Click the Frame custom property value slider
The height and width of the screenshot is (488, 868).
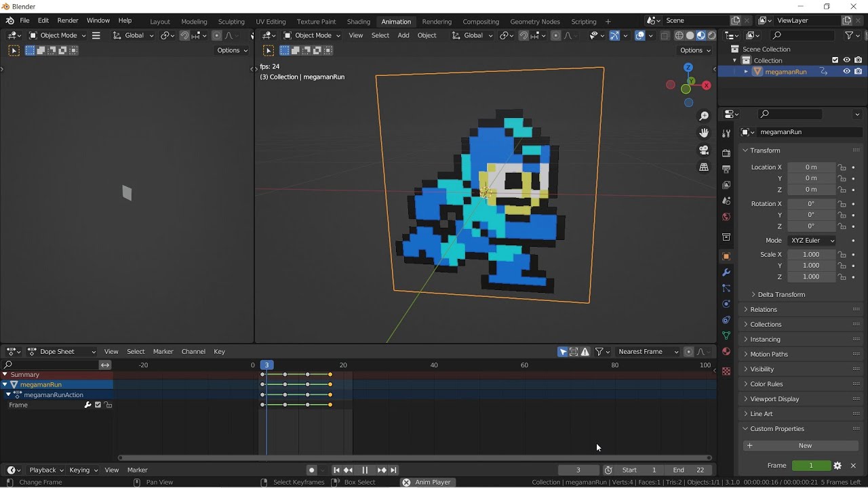coord(811,466)
